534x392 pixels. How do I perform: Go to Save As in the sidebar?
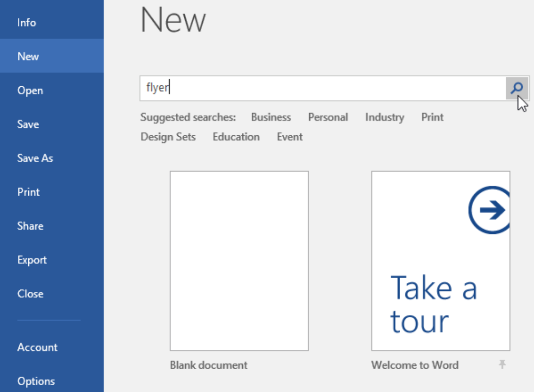click(35, 158)
